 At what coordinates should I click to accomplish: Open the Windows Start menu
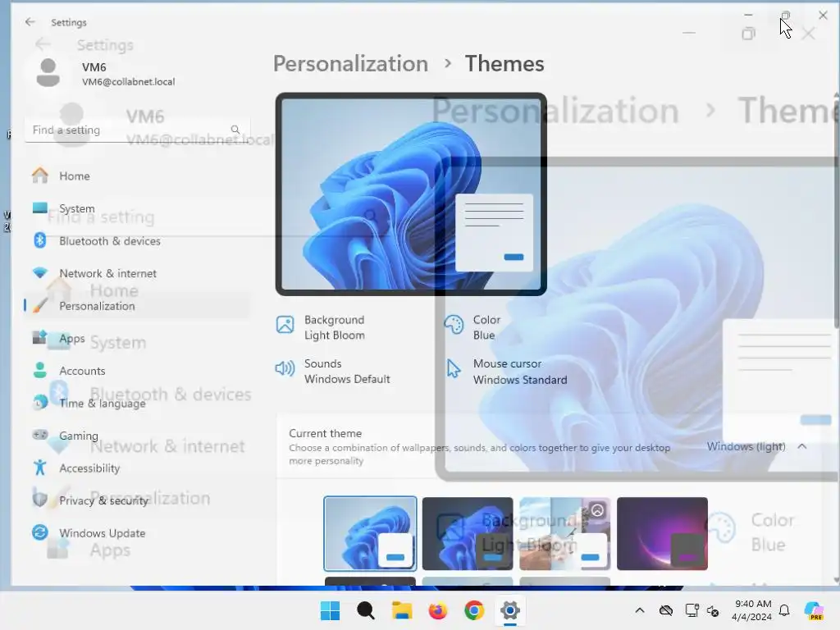click(x=330, y=610)
